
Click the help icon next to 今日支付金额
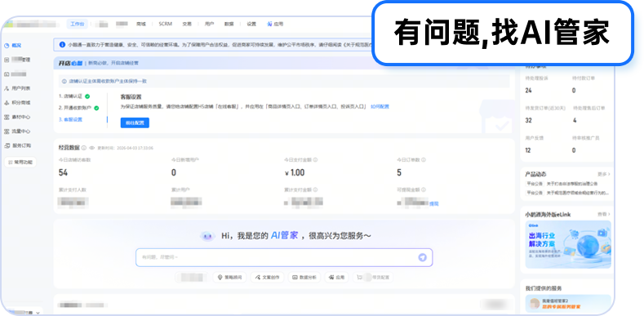click(x=315, y=160)
